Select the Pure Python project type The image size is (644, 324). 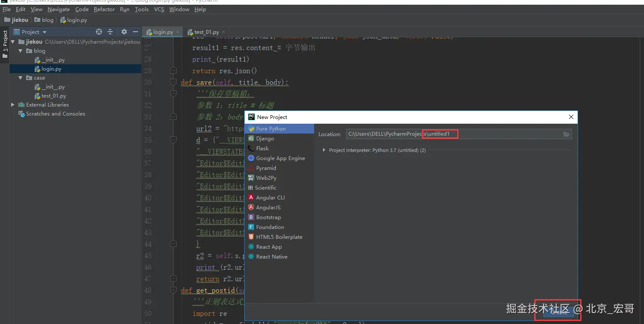click(x=279, y=129)
